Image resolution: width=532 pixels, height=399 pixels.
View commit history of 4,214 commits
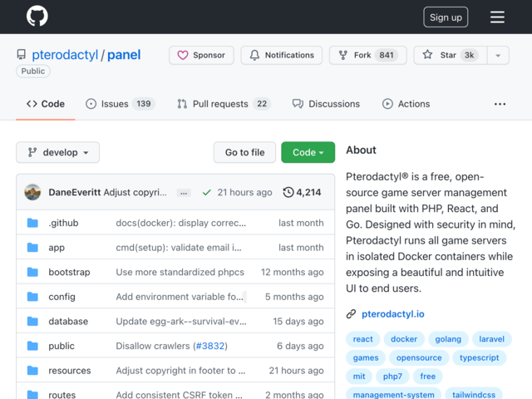[x=302, y=192]
